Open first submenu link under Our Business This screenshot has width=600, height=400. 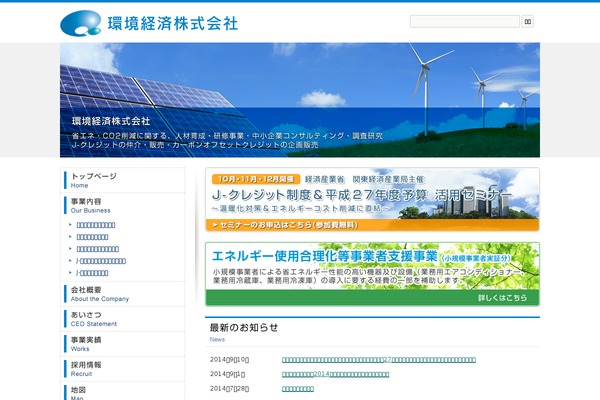point(96,225)
